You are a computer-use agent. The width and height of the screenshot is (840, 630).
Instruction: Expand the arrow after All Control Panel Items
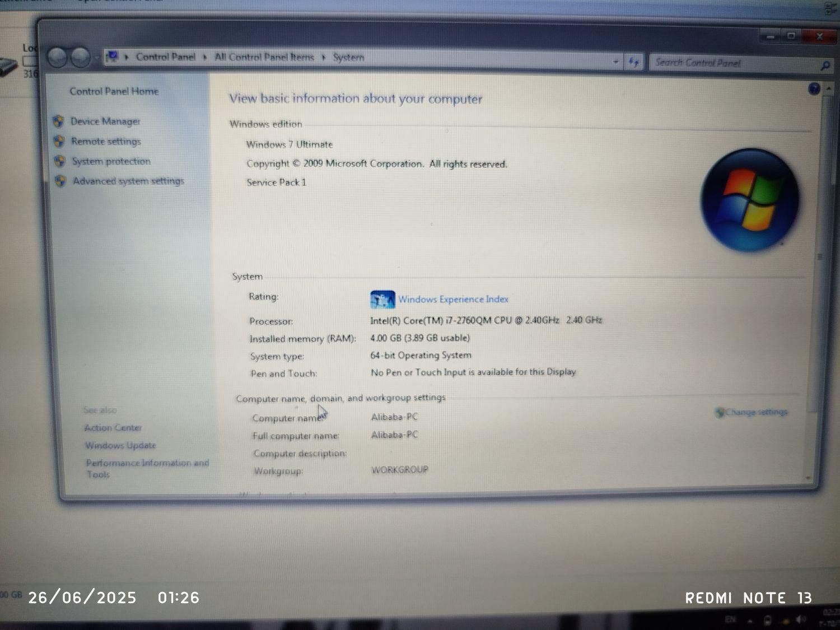click(324, 57)
